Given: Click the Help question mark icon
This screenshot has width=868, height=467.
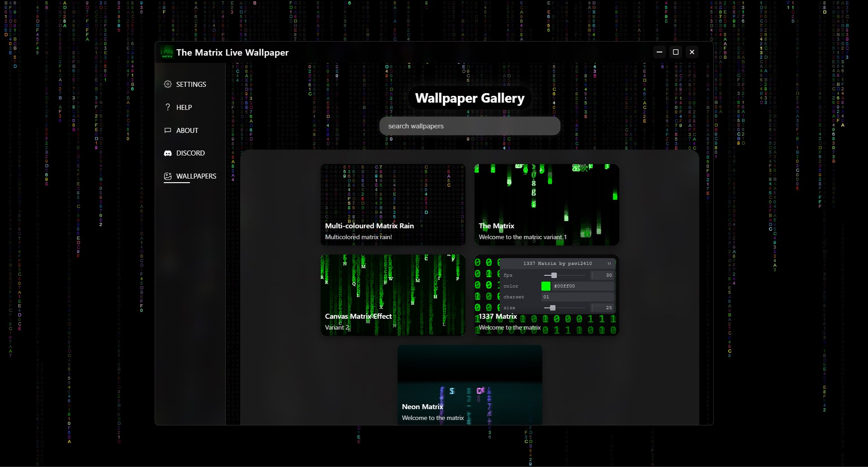Looking at the screenshot, I should coord(168,107).
